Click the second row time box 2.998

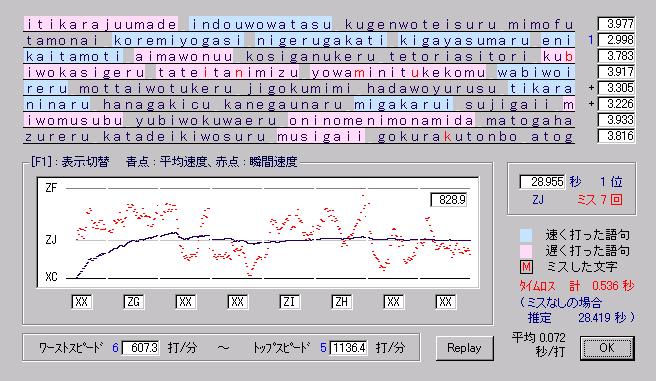pyautogui.click(x=617, y=40)
